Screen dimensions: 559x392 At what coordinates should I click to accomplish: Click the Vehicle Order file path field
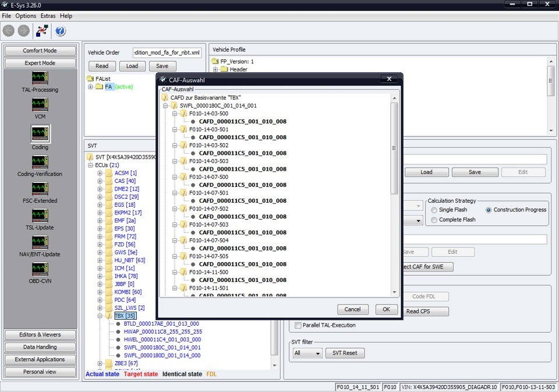(167, 52)
